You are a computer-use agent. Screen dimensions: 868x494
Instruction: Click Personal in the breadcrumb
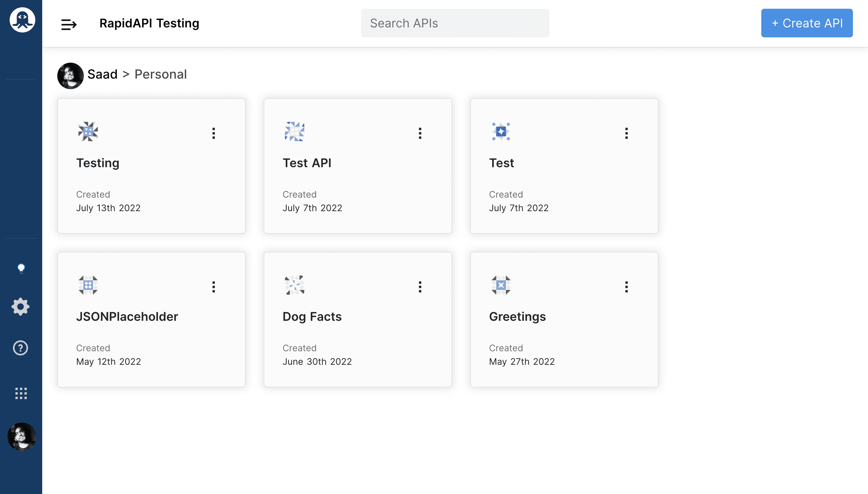(x=161, y=74)
